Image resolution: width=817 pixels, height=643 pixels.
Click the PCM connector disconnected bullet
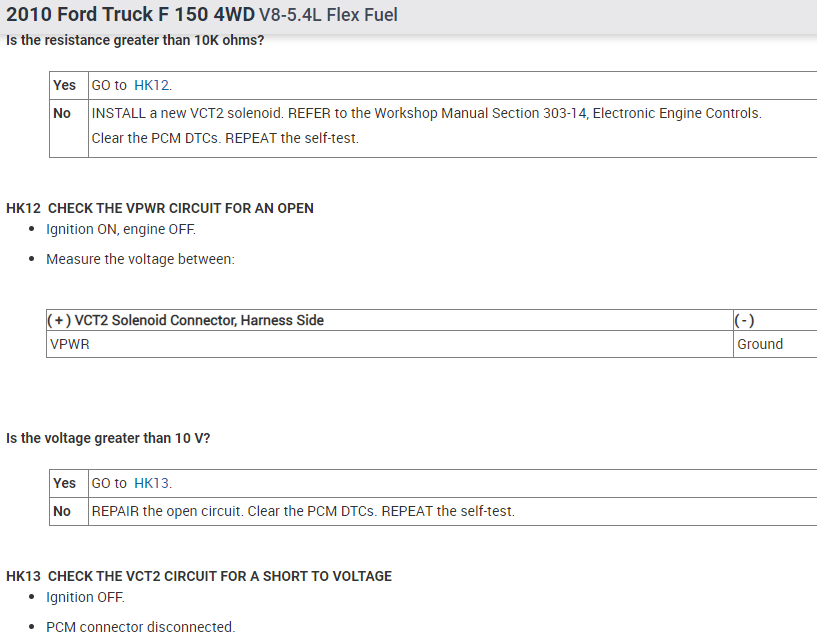pos(140,627)
